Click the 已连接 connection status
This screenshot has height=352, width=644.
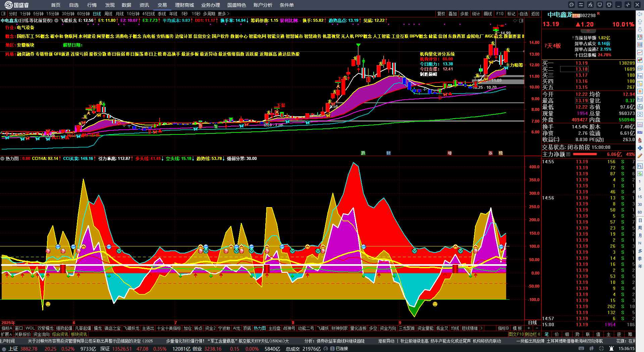point(342,349)
